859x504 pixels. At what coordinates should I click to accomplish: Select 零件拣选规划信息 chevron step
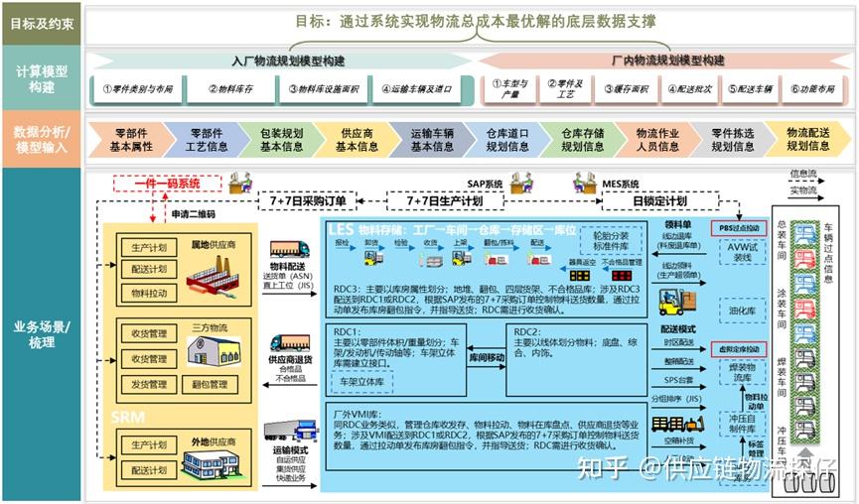tap(733, 140)
